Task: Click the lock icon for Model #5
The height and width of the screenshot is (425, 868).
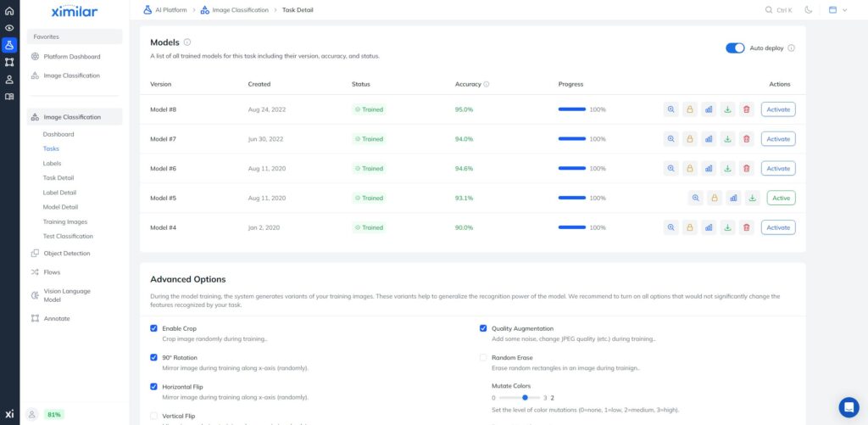Action: 715,199
